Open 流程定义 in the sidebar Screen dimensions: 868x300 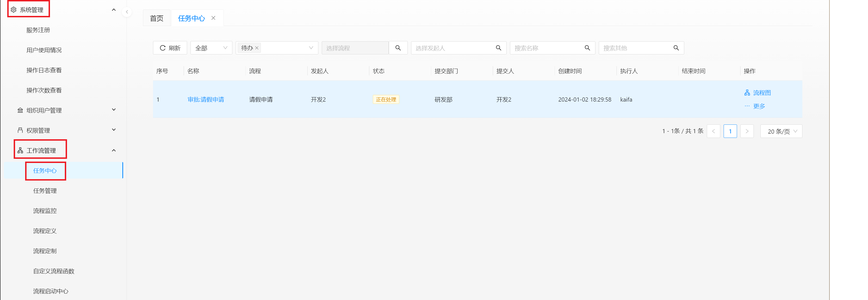(x=45, y=231)
